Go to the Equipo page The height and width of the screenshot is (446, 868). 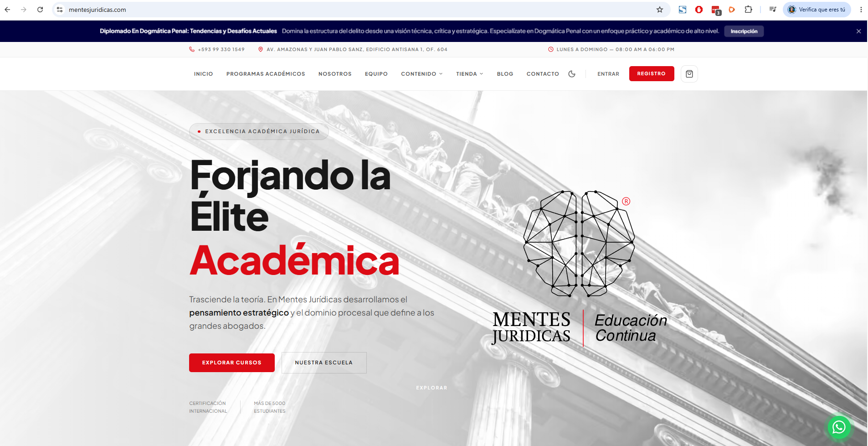376,74
